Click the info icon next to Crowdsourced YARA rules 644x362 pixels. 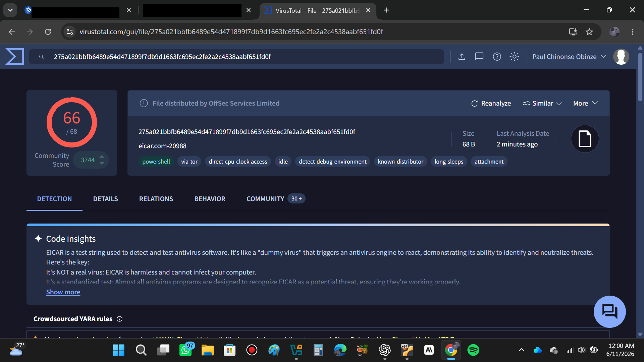[119, 319]
